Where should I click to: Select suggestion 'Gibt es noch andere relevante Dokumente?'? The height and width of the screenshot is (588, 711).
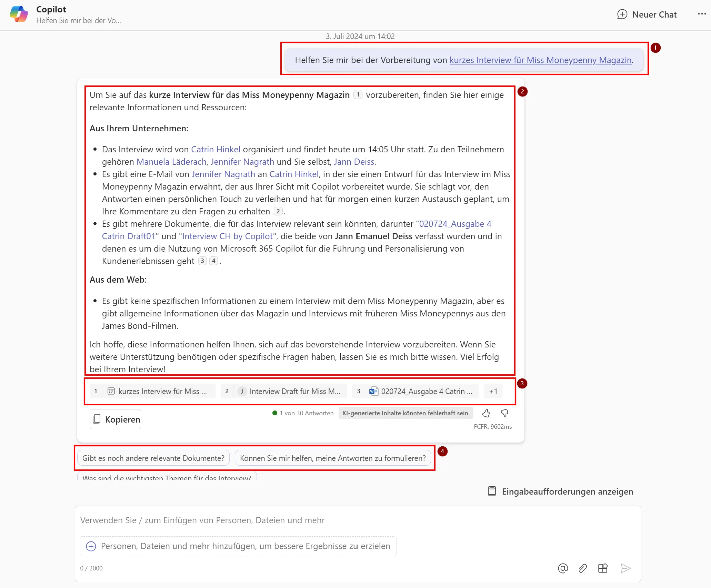point(153,458)
